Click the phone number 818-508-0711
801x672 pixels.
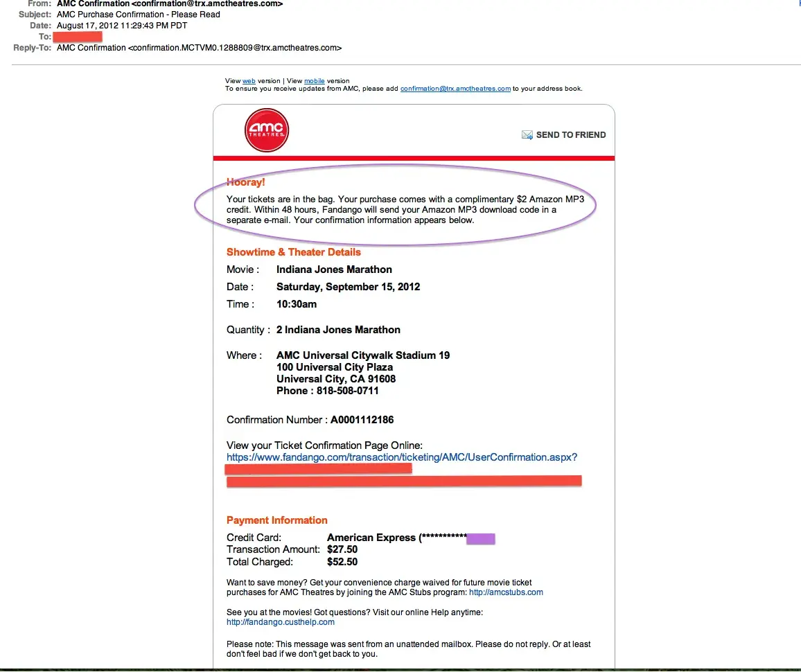pyautogui.click(x=347, y=390)
